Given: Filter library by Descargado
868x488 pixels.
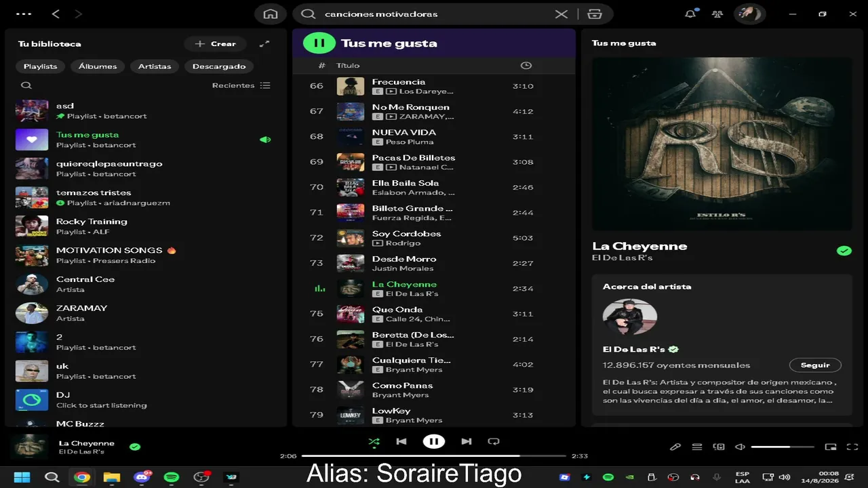Looking at the screenshot, I should (x=219, y=66).
